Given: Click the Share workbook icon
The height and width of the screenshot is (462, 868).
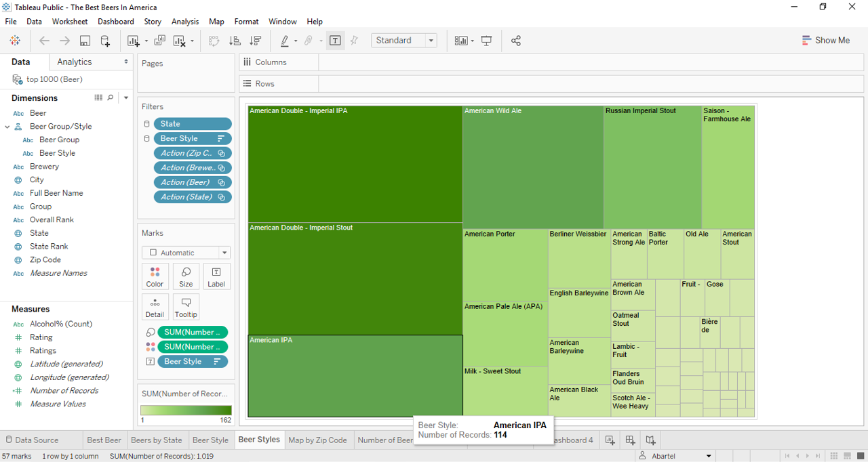Looking at the screenshot, I should pos(516,41).
